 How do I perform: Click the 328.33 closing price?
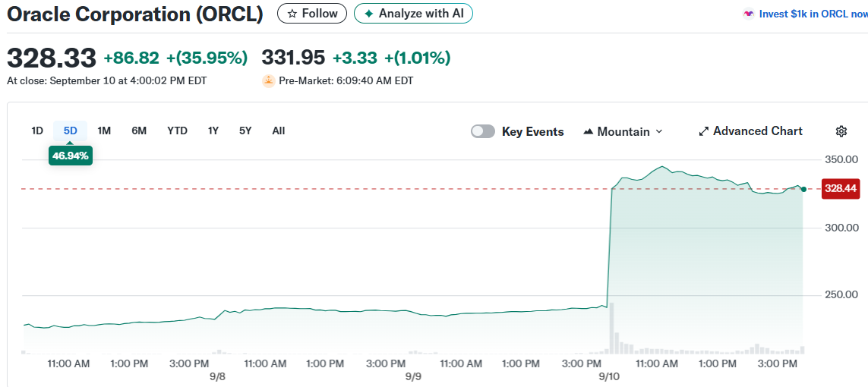(52, 58)
